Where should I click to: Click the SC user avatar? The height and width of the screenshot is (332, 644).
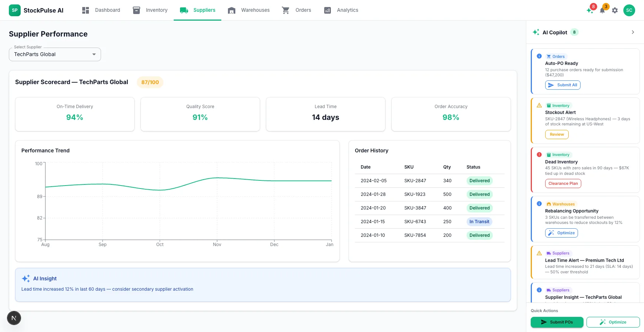tap(629, 10)
